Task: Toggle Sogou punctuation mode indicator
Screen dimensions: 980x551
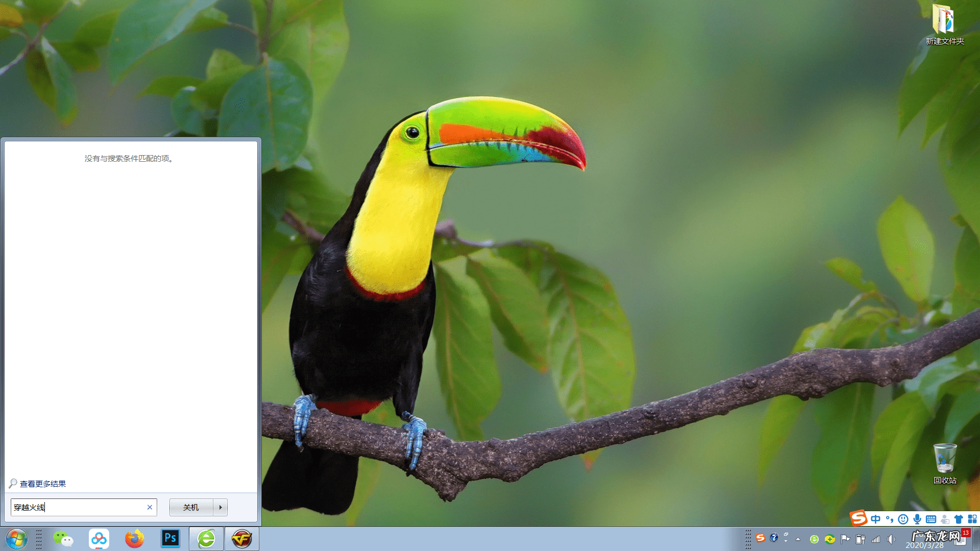Action: (890, 519)
